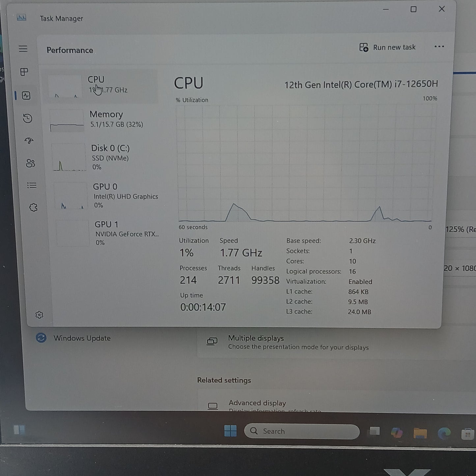Image resolution: width=476 pixels, height=476 pixels.
Task: Click the Virtualization Enabled value
Action: 360,282
